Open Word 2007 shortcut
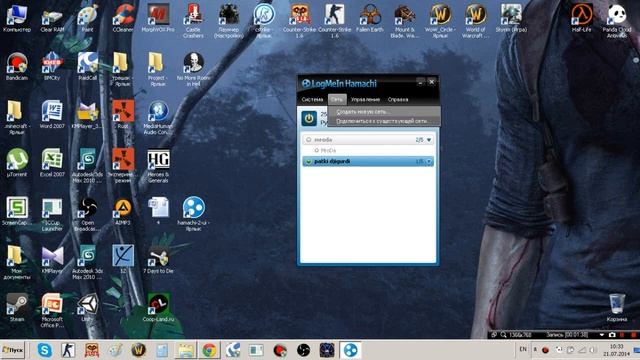Screen dimensions: 640x360 tap(52, 115)
